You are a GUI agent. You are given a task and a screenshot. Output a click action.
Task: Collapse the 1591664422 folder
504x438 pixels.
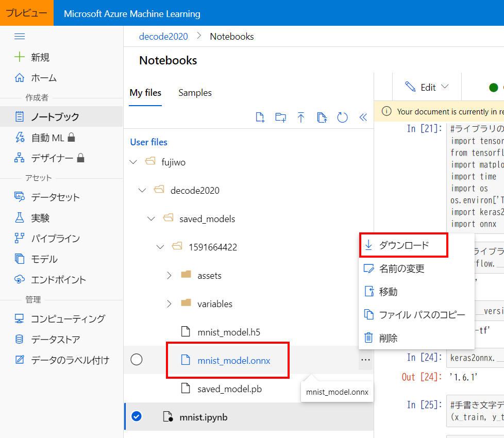pyautogui.click(x=160, y=247)
